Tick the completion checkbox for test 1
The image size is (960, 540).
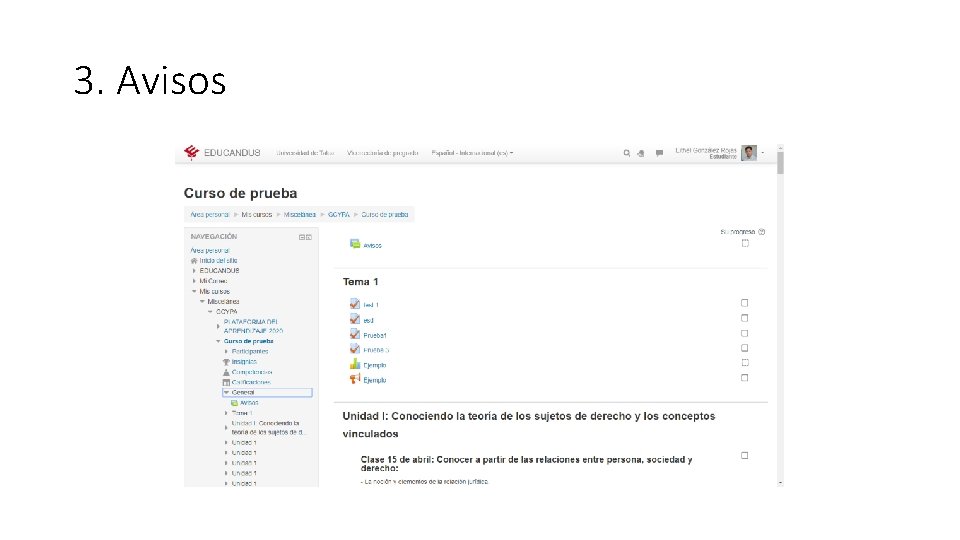744,303
